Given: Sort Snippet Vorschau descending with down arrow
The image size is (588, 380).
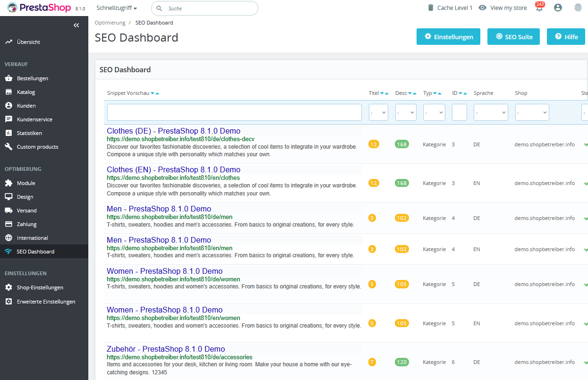Looking at the screenshot, I should click(153, 93).
